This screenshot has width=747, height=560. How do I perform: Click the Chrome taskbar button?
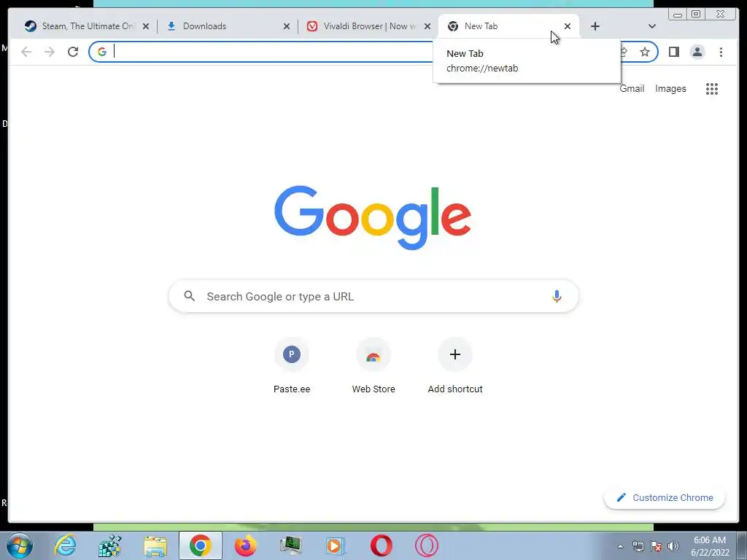[x=200, y=545]
